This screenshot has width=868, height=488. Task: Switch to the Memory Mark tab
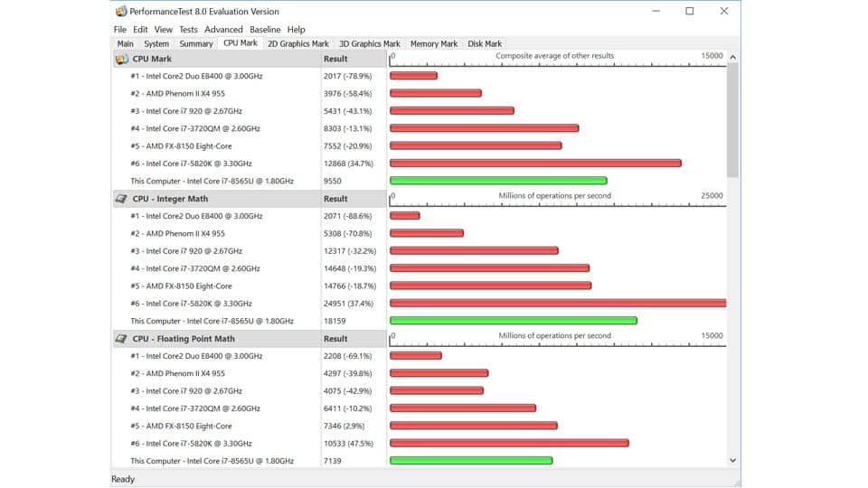point(434,43)
